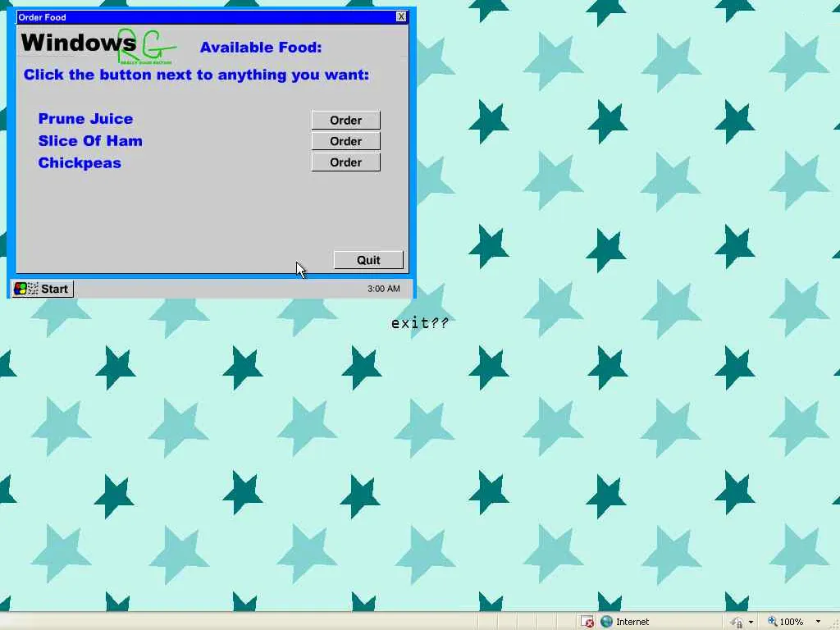Click the Slice Of Ham label
This screenshot has width=840, height=630.
90,141
